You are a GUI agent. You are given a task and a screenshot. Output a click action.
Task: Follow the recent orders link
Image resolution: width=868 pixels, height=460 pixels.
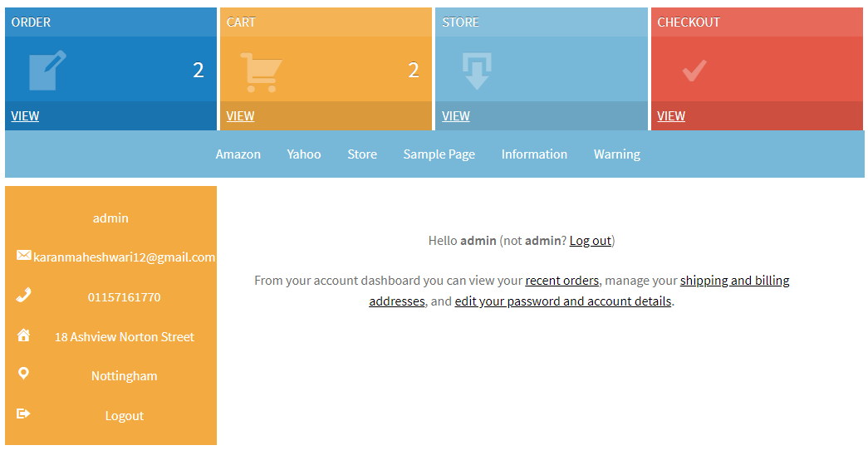point(562,281)
